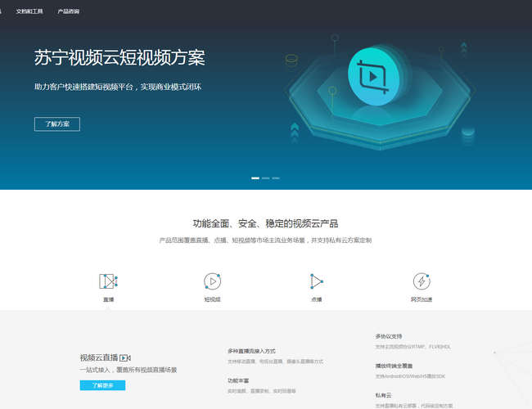The image size is (532, 409).
Task: Click the 网页加速 lightning bolt icon
Action: point(421,281)
